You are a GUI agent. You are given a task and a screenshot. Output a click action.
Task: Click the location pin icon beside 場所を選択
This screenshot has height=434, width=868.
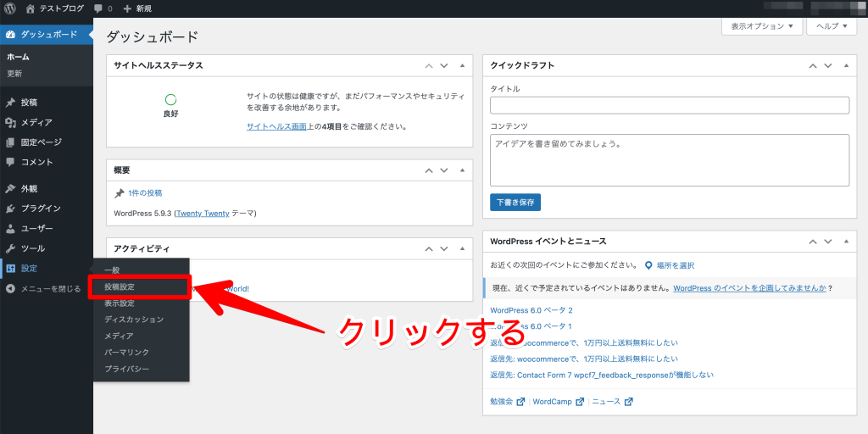click(x=648, y=265)
